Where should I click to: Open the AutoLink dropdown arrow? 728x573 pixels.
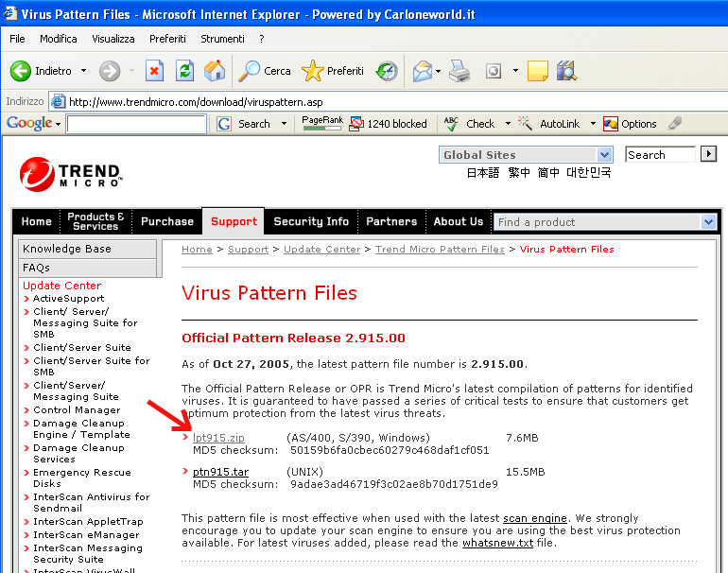coord(593,124)
